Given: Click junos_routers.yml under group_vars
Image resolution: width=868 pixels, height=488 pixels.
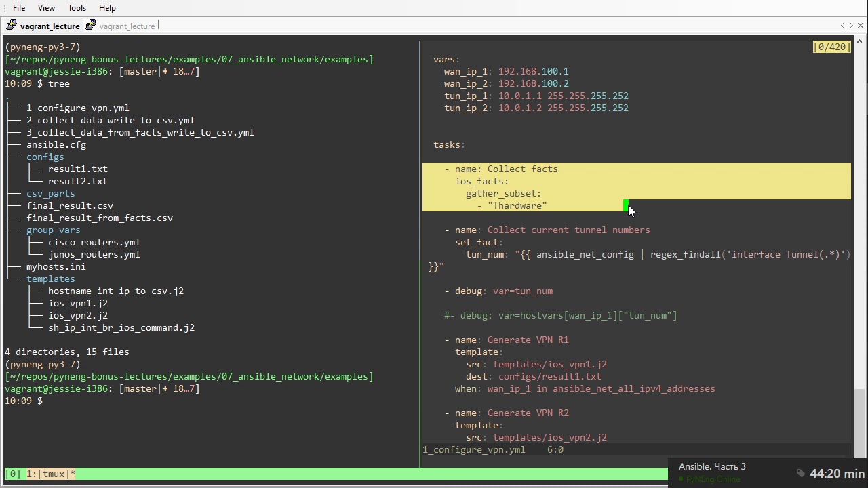Looking at the screenshot, I should [x=94, y=254].
